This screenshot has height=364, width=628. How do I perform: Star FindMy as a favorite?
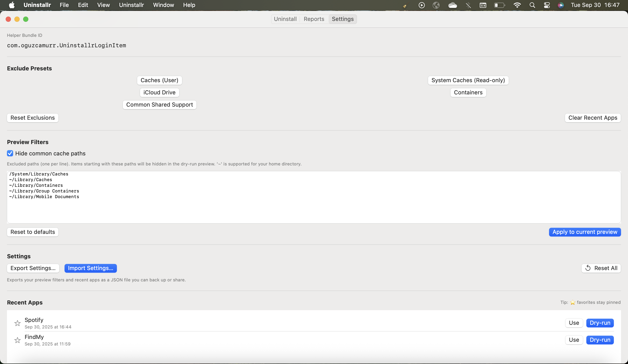pos(17,340)
